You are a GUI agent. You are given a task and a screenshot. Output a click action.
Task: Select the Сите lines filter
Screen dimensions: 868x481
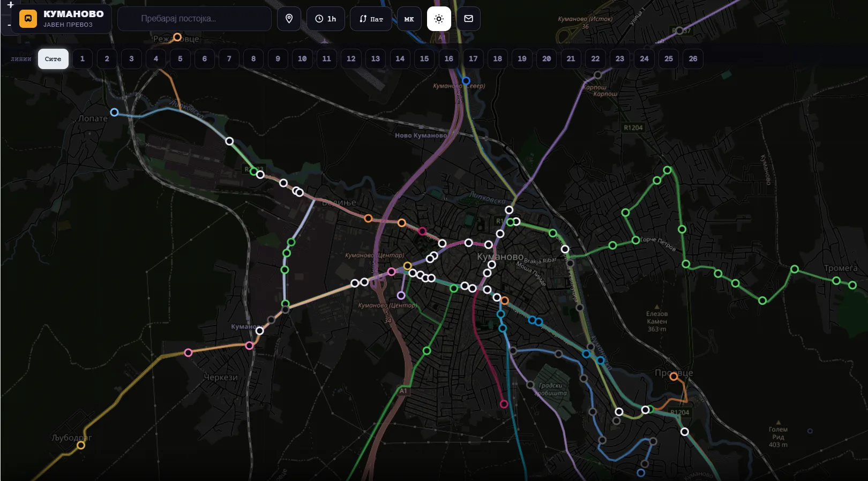point(53,59)
